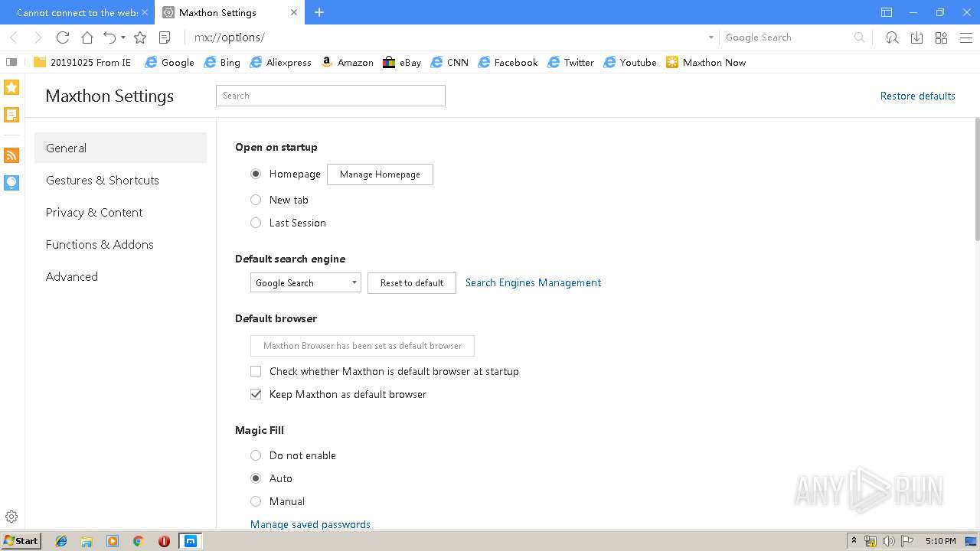Select Do not enable Magic Fill

click(256, 455)
